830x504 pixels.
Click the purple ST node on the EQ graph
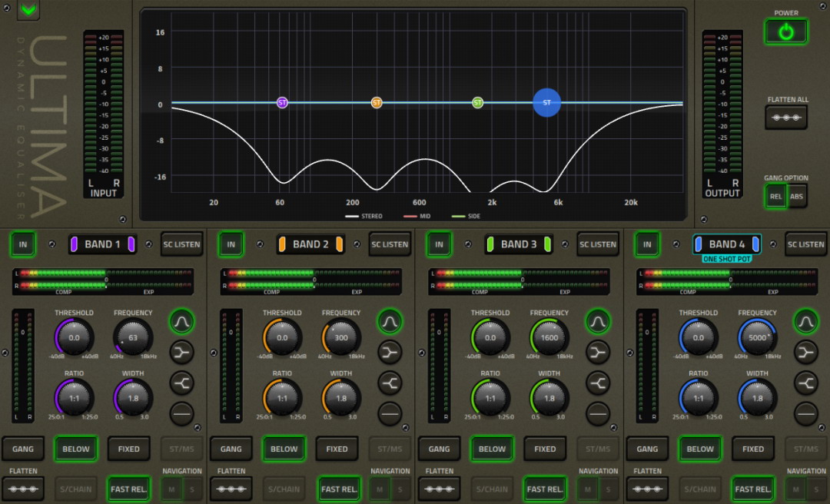pos(282,102)
